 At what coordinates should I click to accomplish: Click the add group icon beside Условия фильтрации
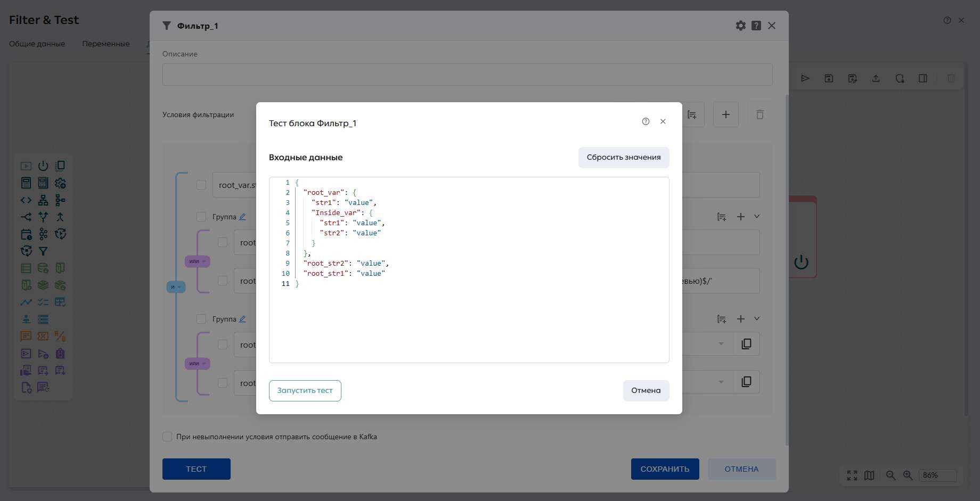point(692,114)
